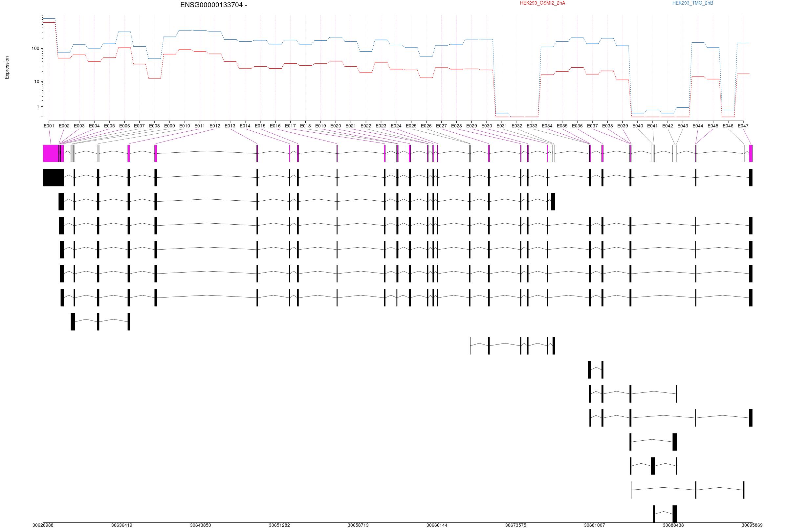Click exon label E045

pyautogui.click(x=713, y=126)
